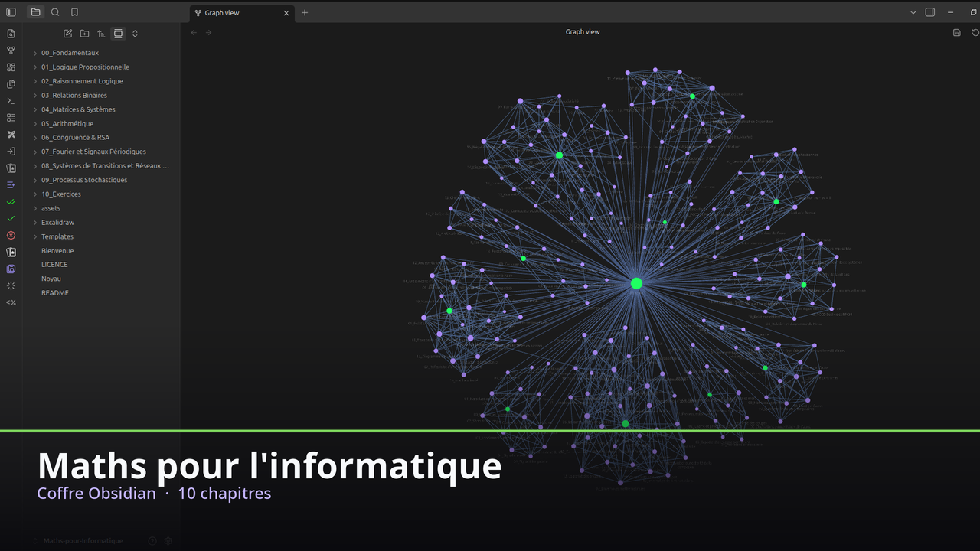Open graph view from the ribbon
This screenshot has height=551, width=980.
11,51
